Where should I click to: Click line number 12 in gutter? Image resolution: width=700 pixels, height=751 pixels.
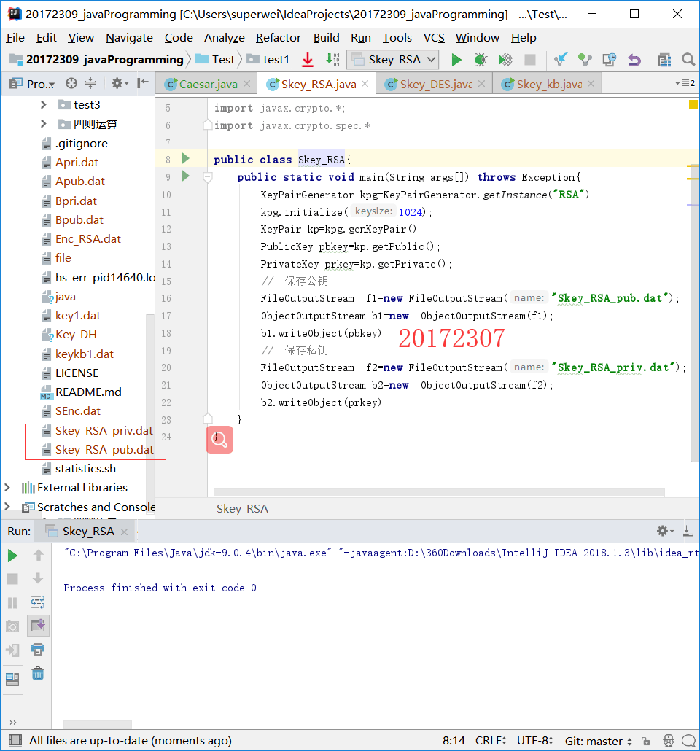166,229
